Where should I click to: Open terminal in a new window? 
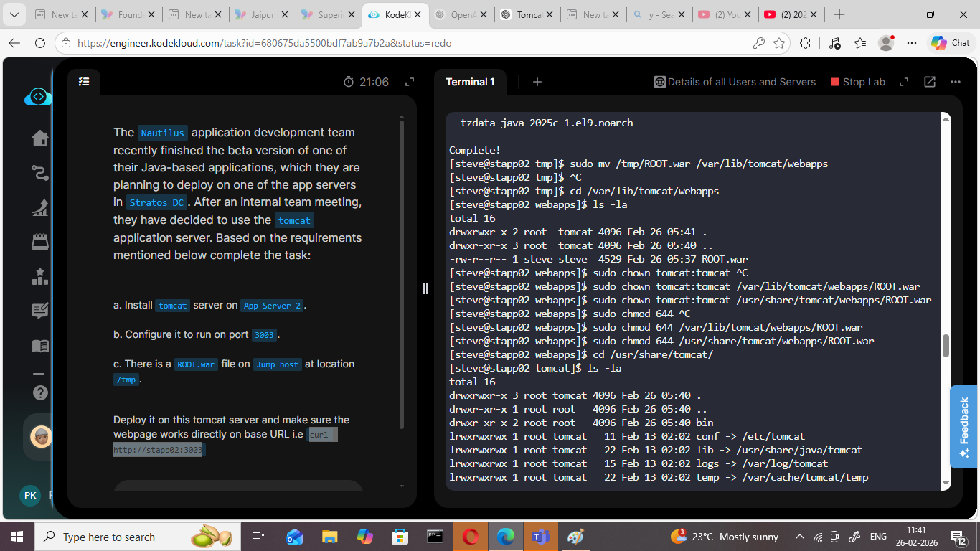coord(930,82)
